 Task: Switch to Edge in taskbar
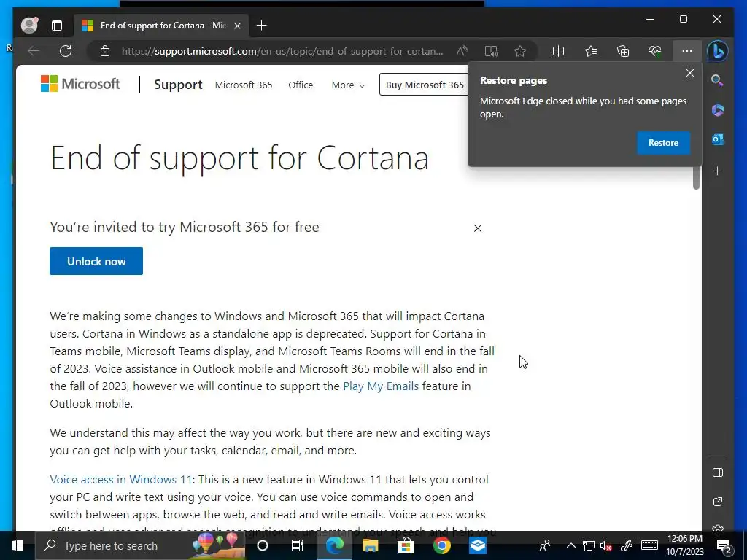click(334, 545)
